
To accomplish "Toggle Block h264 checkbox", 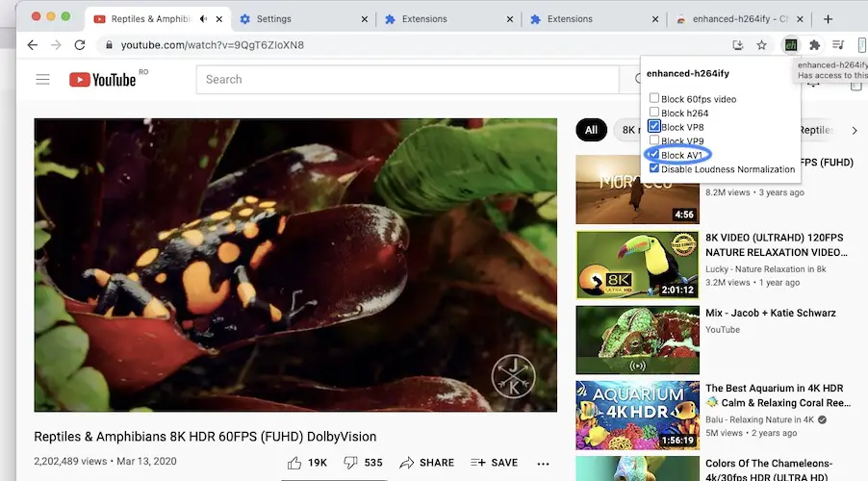I will 654,112.
